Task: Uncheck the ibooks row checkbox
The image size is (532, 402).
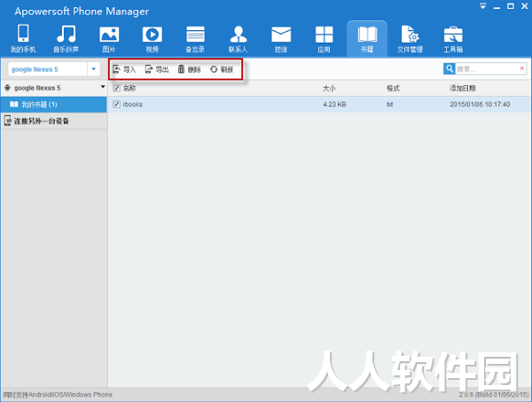Action: point(117,104)
